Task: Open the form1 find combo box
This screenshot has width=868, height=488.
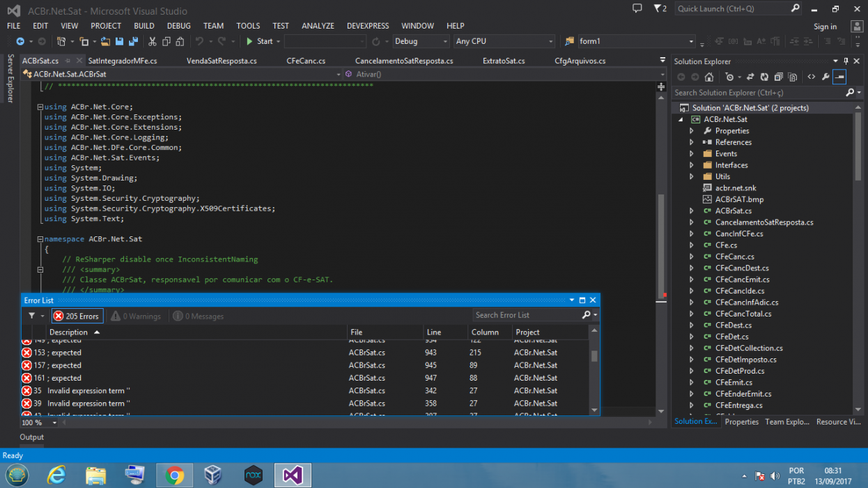Action: (x=637, y=42)
